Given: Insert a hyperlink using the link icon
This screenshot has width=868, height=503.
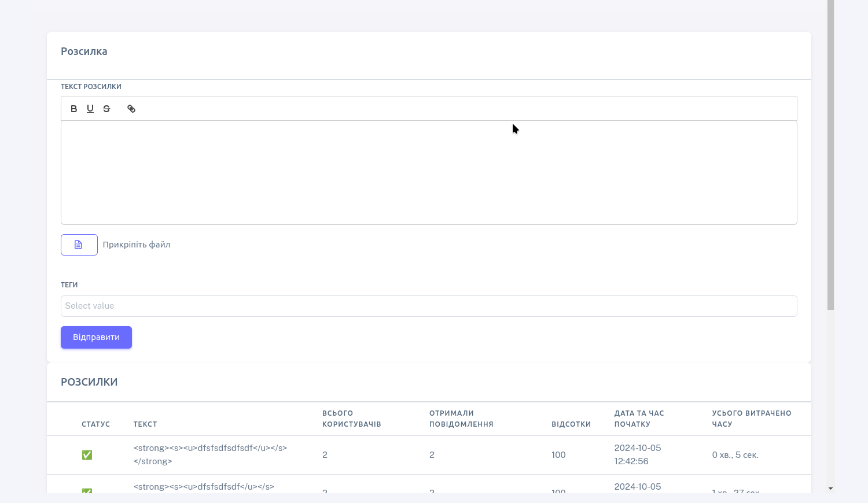Looking at the screenshot, I should point(131,109).
